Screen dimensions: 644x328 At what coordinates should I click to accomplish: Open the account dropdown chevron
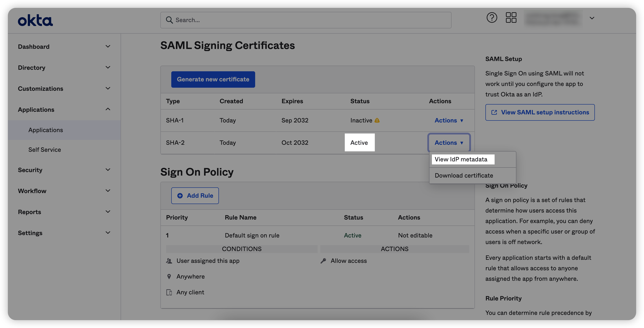pyautogui.click(x=592, y=18)
